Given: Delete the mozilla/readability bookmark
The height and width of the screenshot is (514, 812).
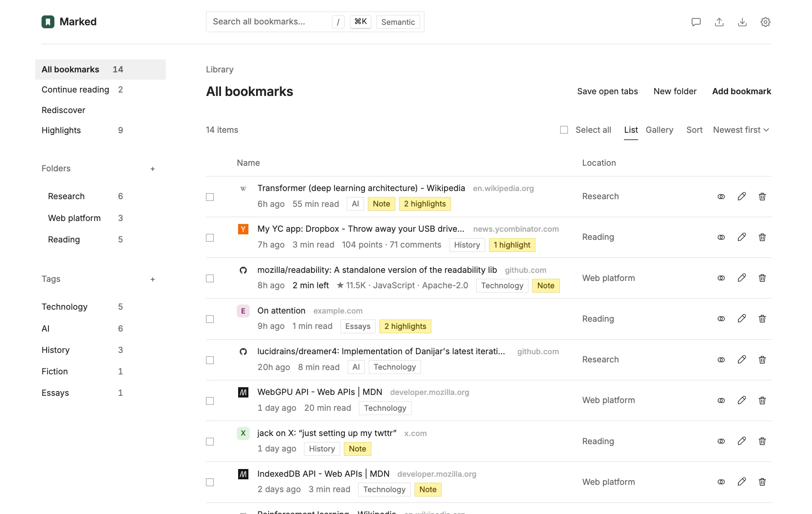Looking at the screenshot, I should [762, 278].
